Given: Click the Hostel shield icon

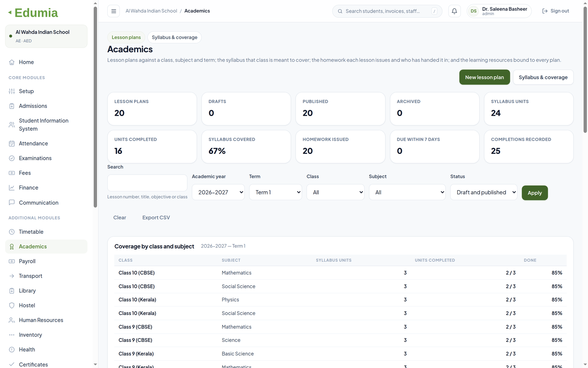Looking at the screenshot, I should [12, 305].
